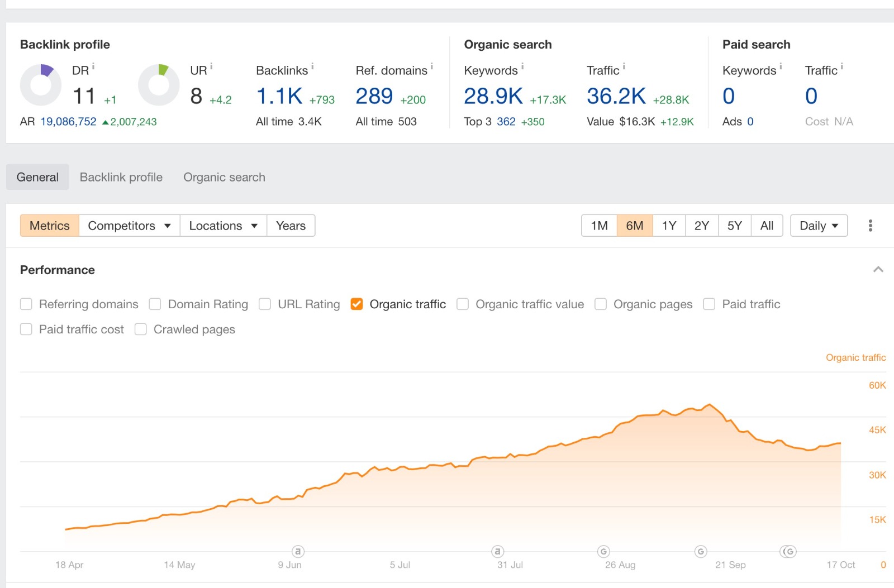Click the Paid Traffic info icon
894x588 pixels.
(x=842, y=66)
